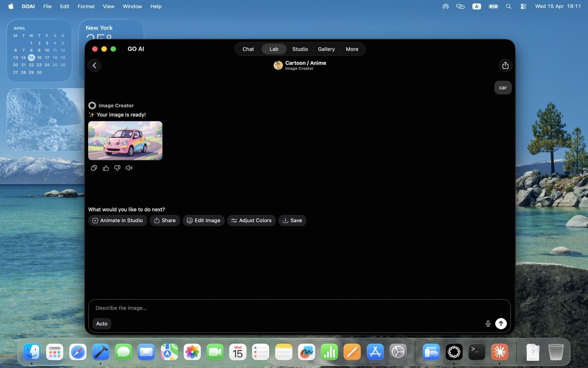
Task: Open the share icon at top right
Action: click(505, 65)
